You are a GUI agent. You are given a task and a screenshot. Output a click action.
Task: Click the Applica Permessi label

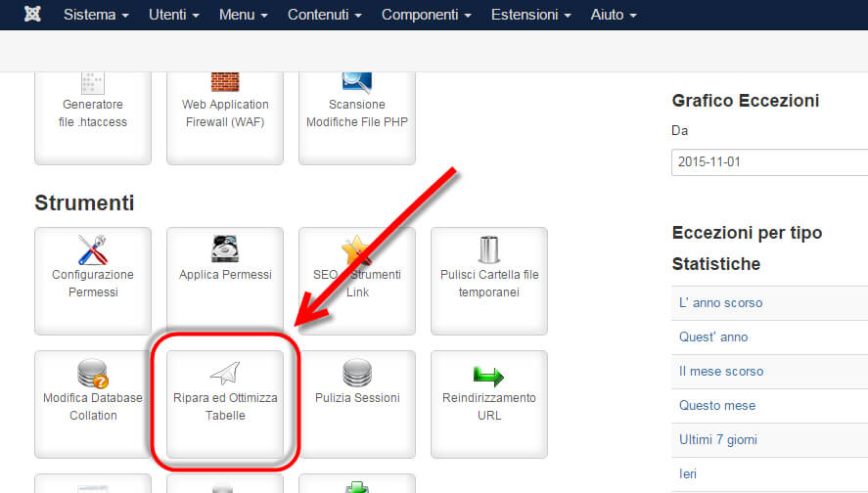tap(225, 275)
